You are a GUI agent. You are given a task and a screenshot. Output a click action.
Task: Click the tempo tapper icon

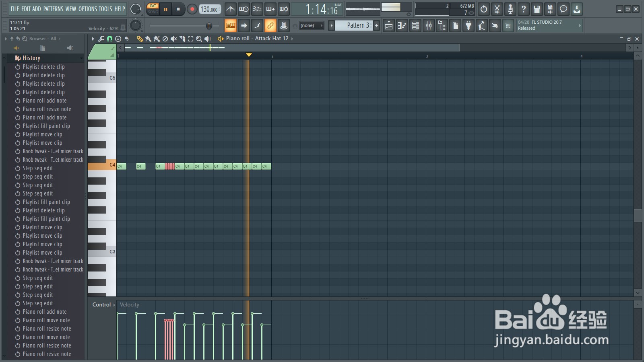481,26
